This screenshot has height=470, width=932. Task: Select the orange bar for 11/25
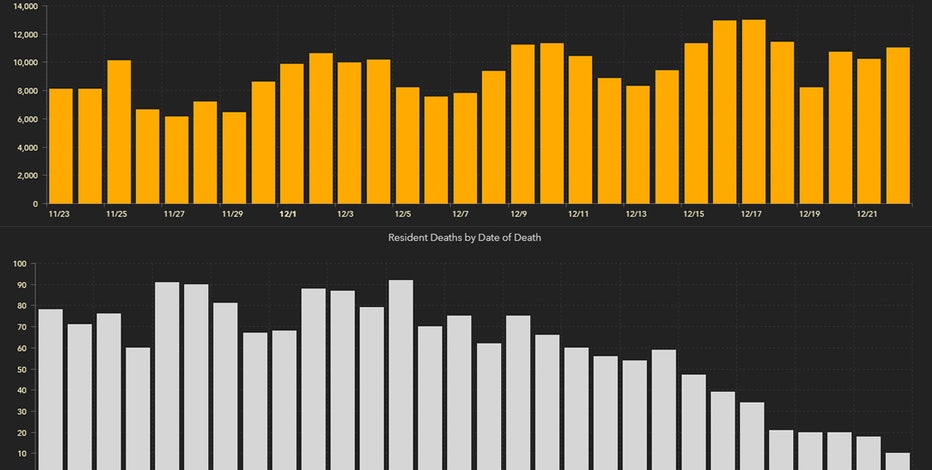click(119, 132)
